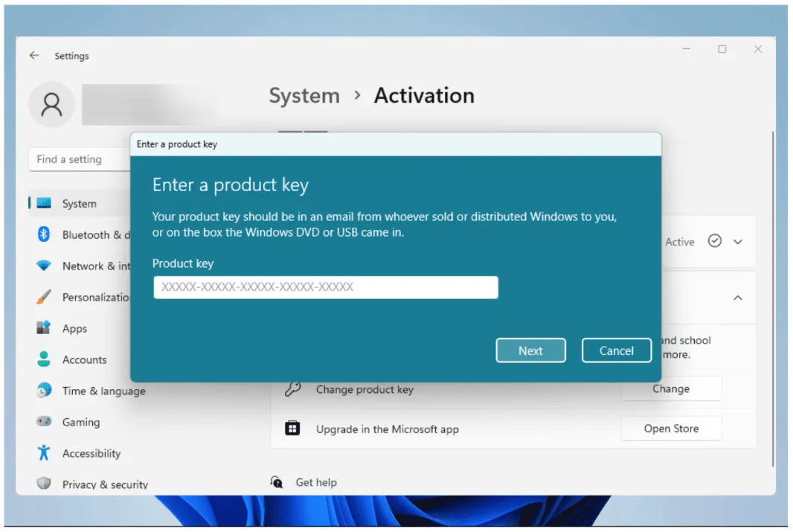Click the back arrow in Settings
793x532 pixels.
(34, 55)
